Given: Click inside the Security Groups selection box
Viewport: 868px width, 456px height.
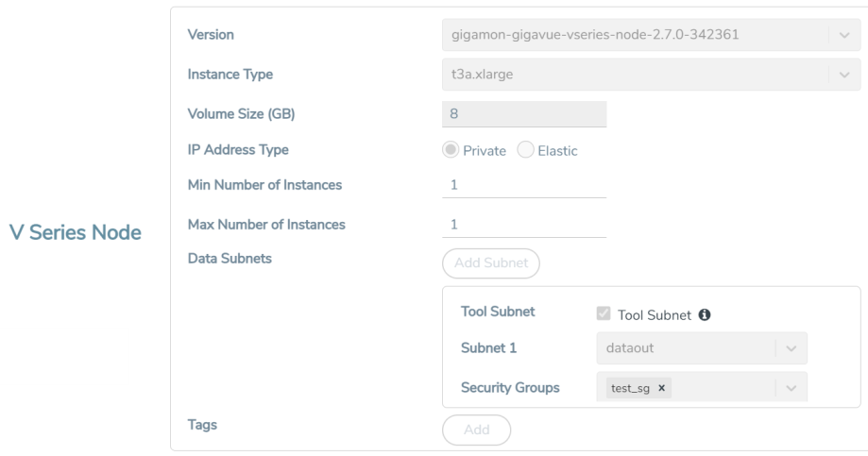Looking at the screenshot, I should tap(723, 388).
